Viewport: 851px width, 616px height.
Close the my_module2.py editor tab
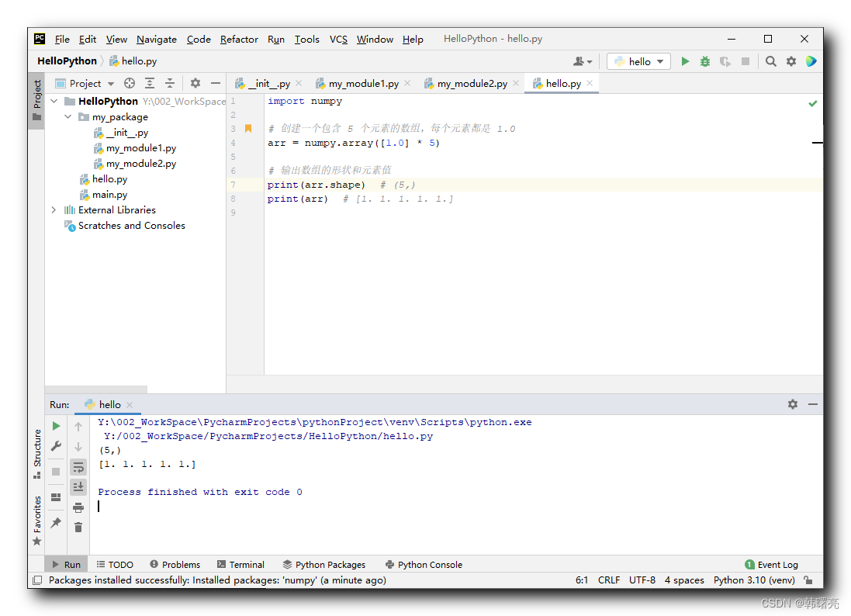pyautogui.click(x=516, y=83)
